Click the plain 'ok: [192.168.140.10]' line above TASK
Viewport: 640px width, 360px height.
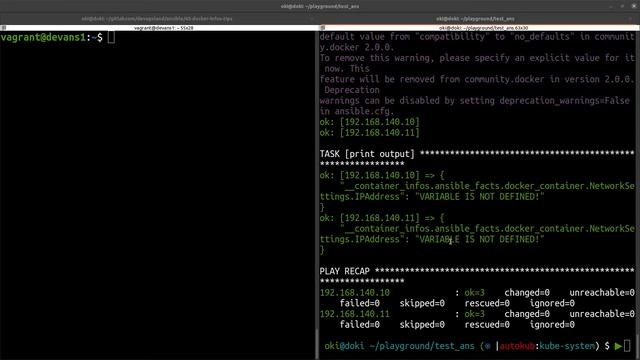click(x=369, y=122)
